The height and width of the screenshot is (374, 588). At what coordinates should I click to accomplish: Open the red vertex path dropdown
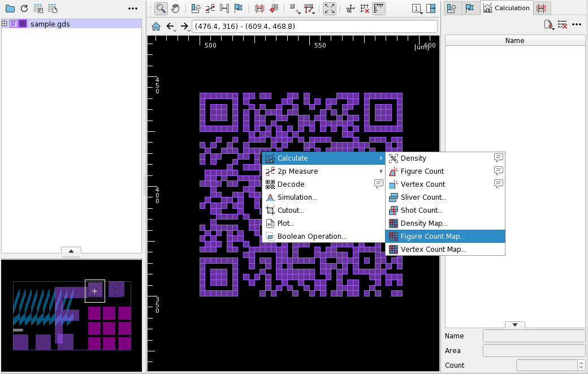point(309,8)
